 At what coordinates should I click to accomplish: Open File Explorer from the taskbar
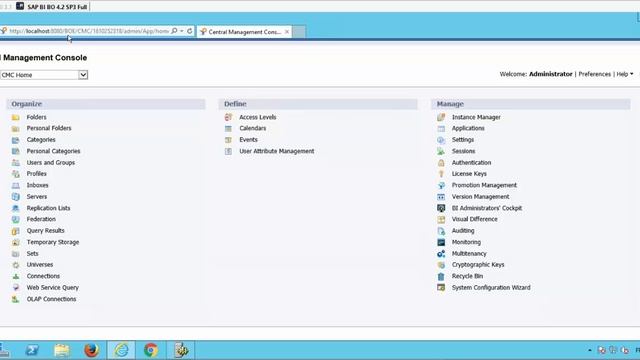point(62,350)
